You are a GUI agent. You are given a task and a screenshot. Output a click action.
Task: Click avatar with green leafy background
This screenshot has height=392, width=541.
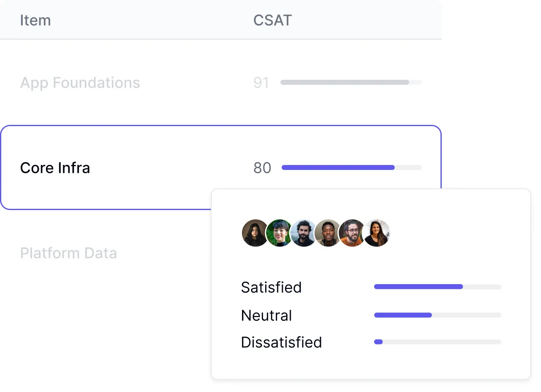(279, 233)
